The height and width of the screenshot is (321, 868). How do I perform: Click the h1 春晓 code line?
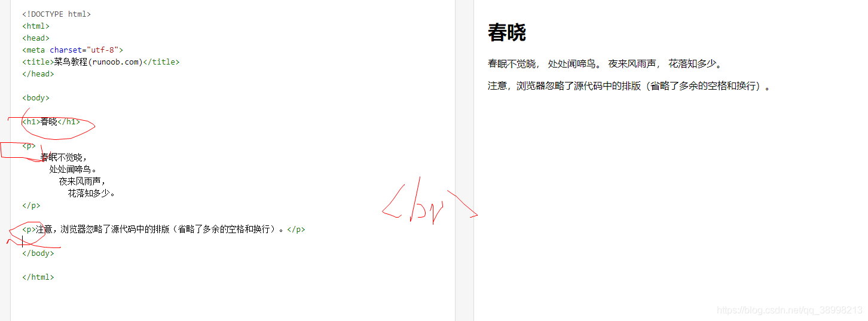[x=51, y=121]
